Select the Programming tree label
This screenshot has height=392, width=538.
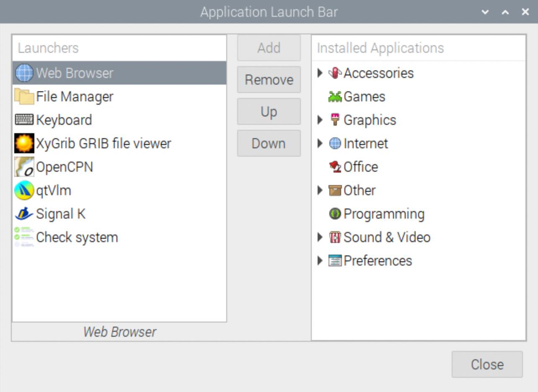[384, 214]
